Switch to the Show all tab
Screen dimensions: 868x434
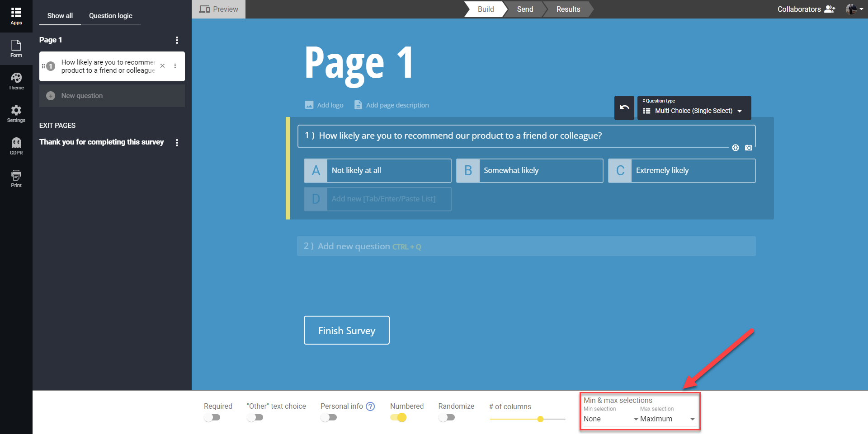[x=60, y=16]
